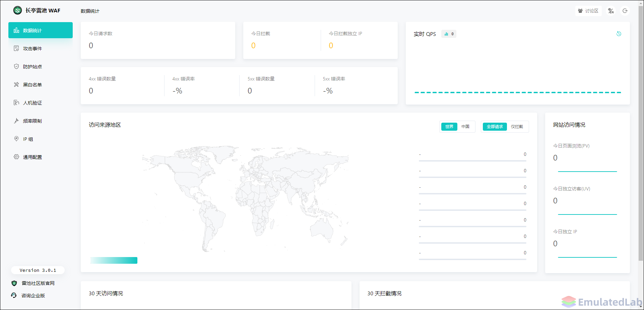This screenshot has height=310, width=644.
Task: Open the 咨询企业版 link
Action: 33,296
